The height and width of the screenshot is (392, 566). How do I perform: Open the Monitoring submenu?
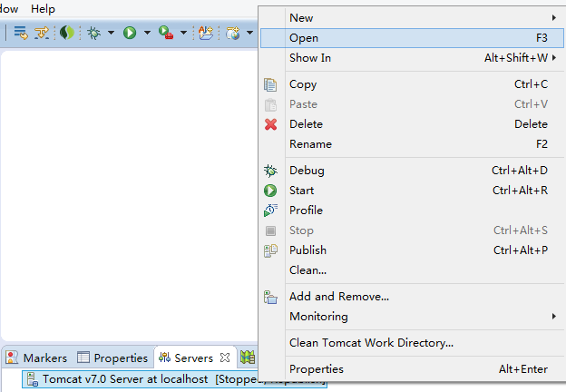pos(412,316)
